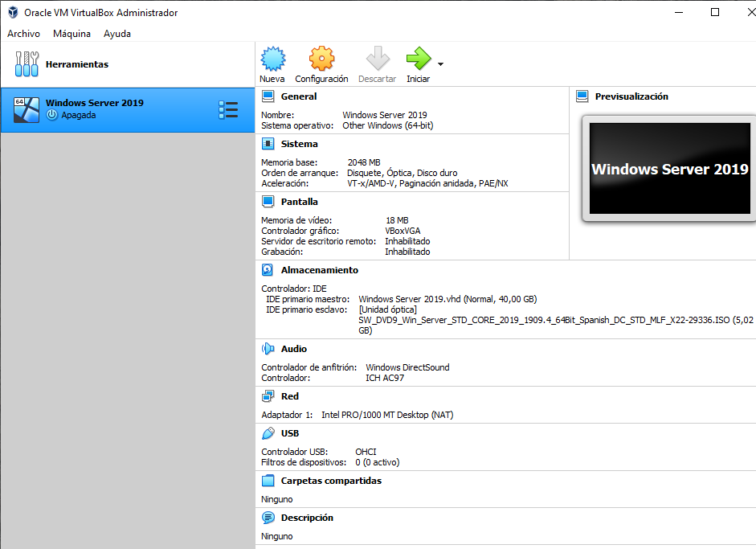Open the Archivo menu
This screenshot has width=756, height=549.
(23, 34)
